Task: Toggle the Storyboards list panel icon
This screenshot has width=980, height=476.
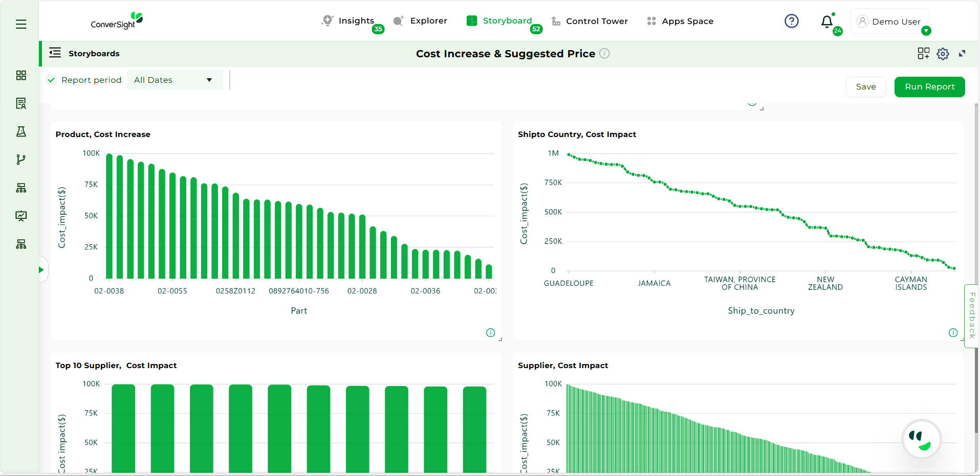Action: coord(55,53)
